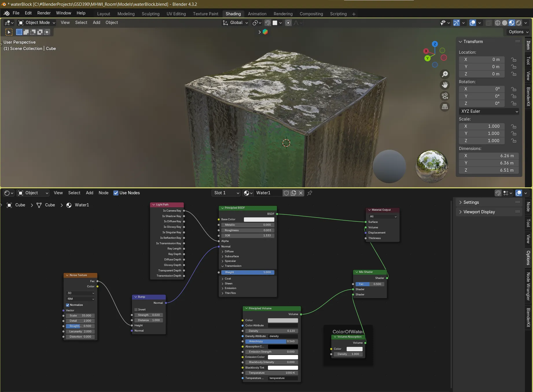Viewport: 533px width, 392px height.
Task: Toggle X-ray mode
Action: (489, 23)
